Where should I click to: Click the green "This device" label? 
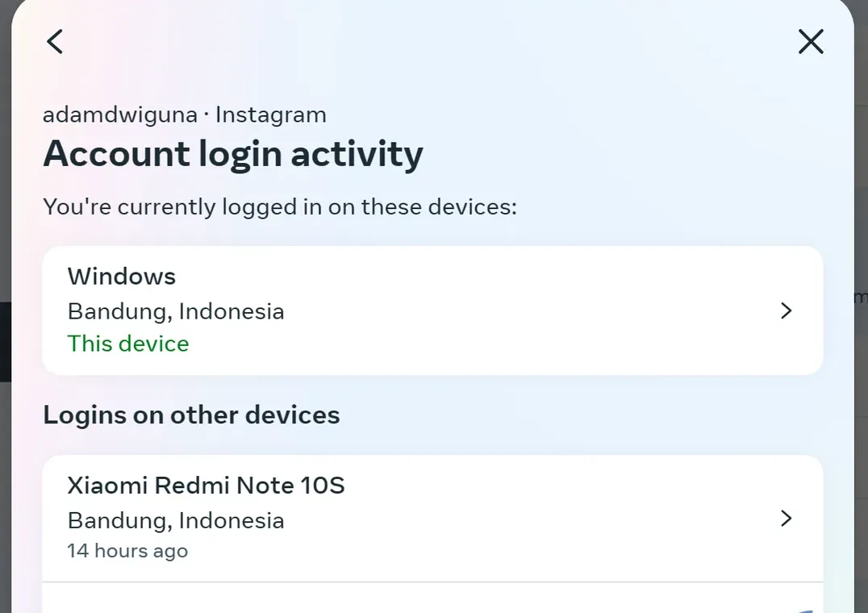[x=128, y=344]
